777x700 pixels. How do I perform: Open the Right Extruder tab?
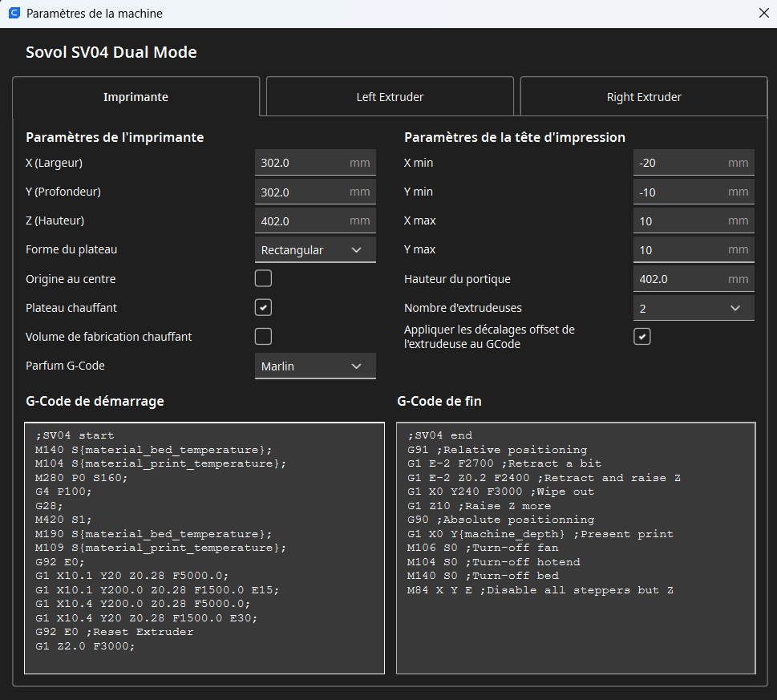click(x=644, y=96)
